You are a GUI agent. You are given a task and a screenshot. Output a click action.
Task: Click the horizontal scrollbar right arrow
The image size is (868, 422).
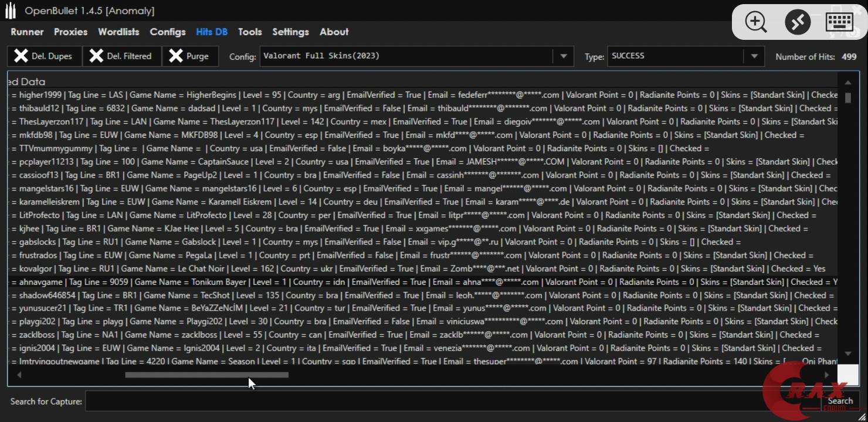click(827, 375)
